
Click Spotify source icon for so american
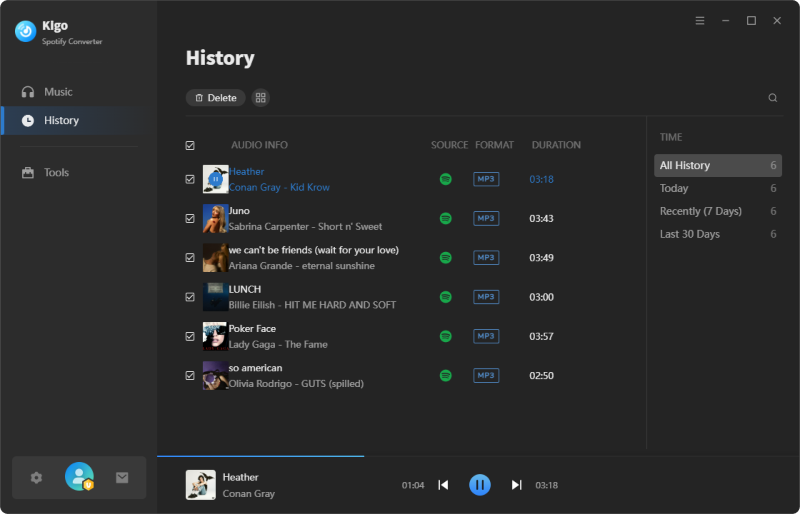point(445,376)
